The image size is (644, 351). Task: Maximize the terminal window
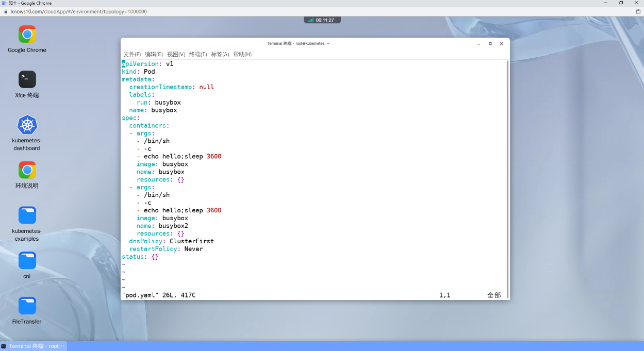click(490, 43)
